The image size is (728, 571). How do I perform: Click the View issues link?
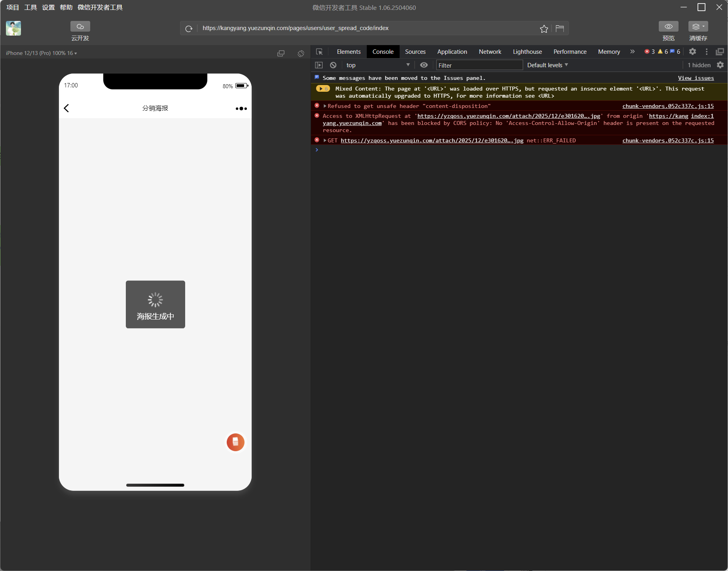696,78
